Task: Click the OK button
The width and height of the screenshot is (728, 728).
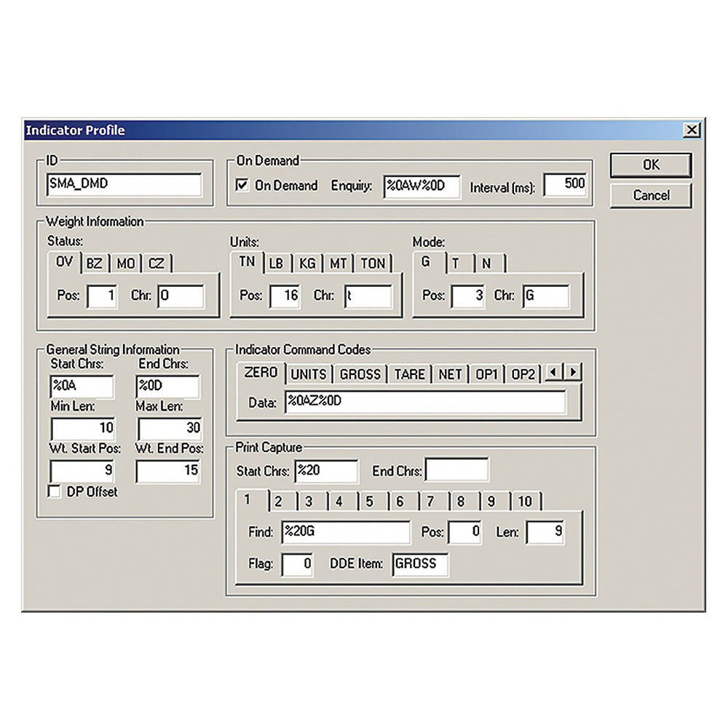Action: pos(650,165)
